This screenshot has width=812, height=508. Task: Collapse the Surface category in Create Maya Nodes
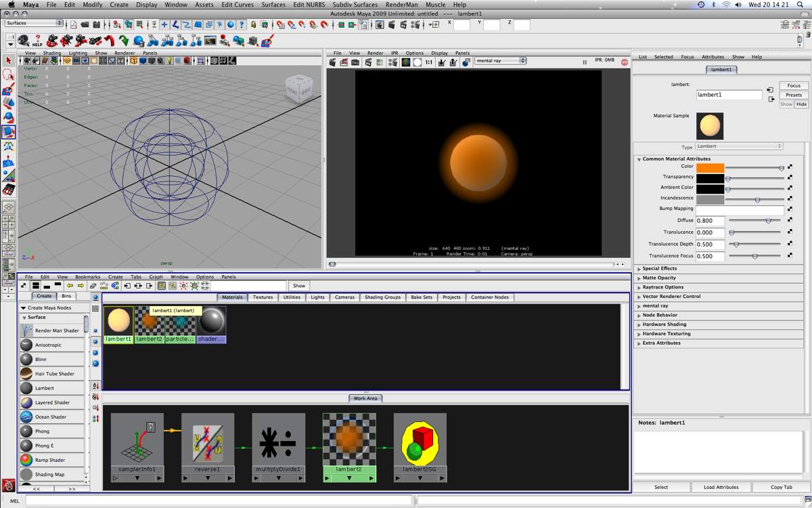[x=24, y=318]
